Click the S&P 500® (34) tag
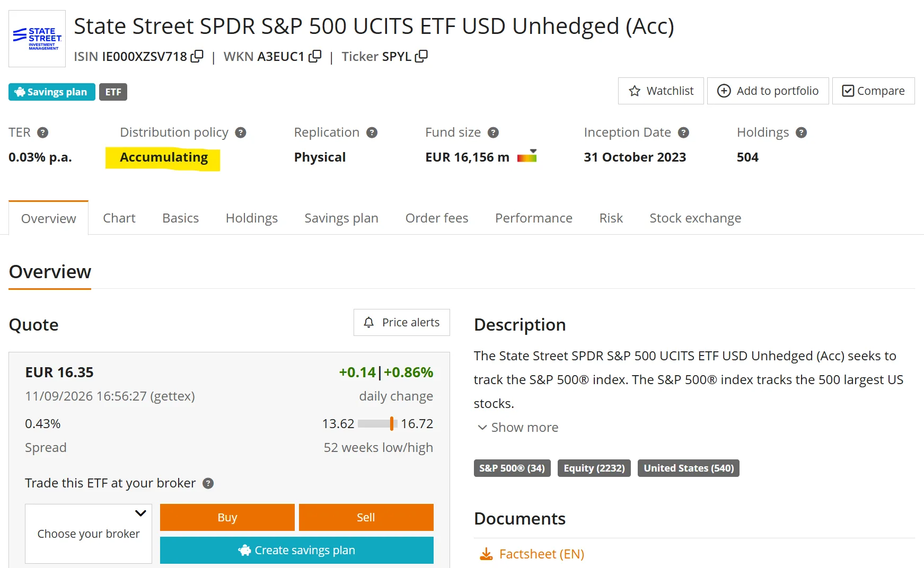Image resolution: width=924 pixels, height=568 pixels. [512, 468]
